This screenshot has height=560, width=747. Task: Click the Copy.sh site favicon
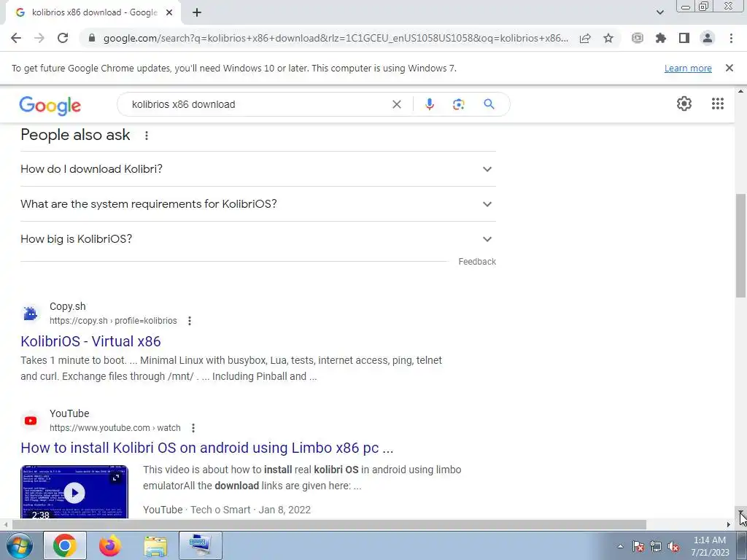click(x=31, y=314)
